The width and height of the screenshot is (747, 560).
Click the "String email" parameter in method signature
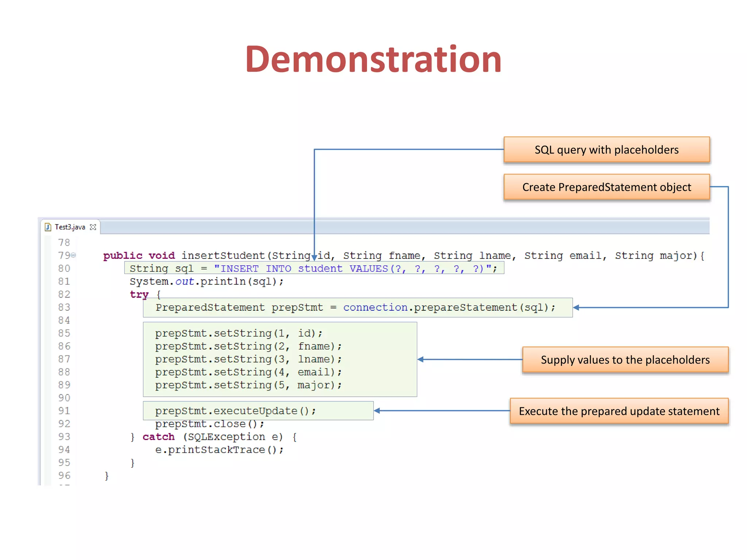[x=563, y=256]
